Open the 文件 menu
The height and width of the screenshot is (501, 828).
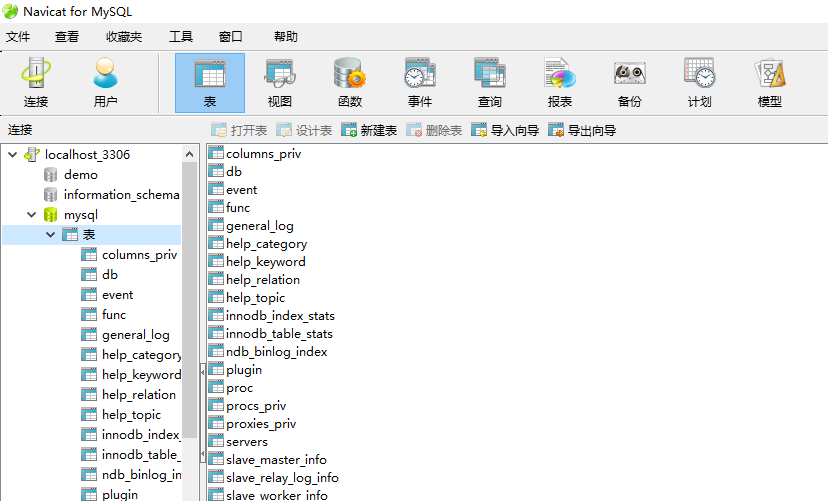pyautogui.click(x=18, y=36)
